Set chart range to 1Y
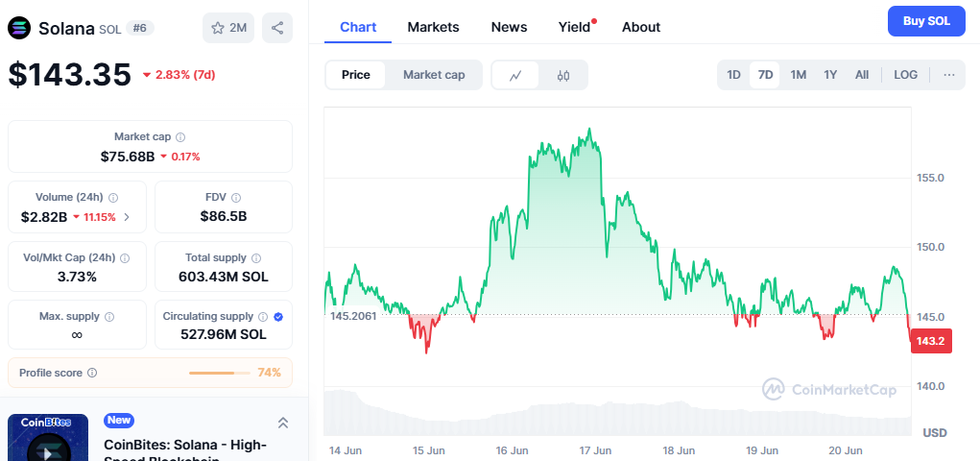Viewport: 980px width, 461px height. (830, 75)
